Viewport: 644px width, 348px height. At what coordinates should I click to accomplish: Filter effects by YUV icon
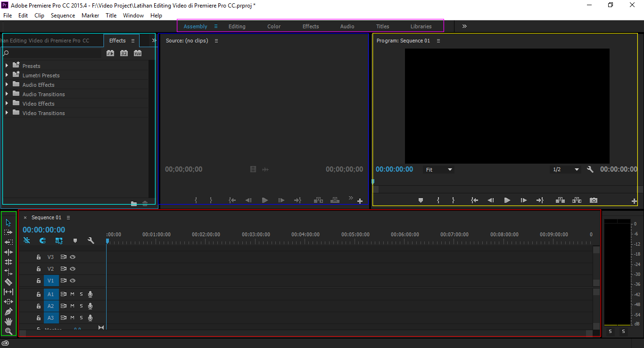coord(138,53)
